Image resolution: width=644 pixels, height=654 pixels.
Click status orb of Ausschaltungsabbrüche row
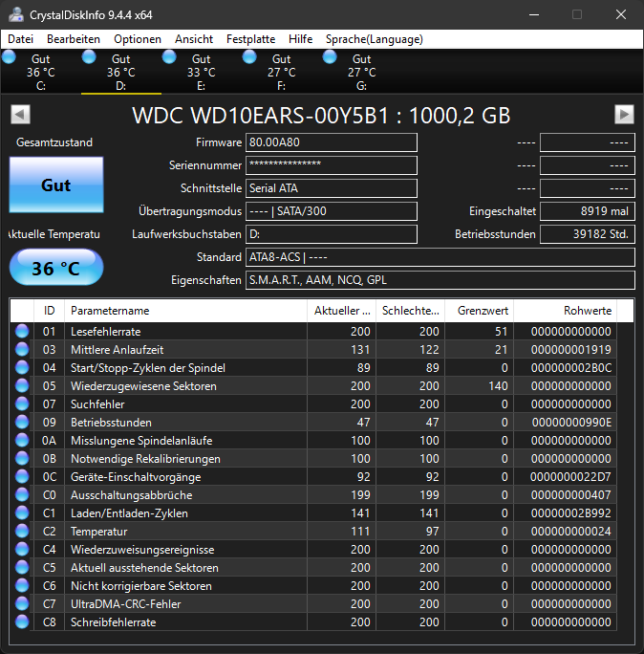[x=22, y=494]
